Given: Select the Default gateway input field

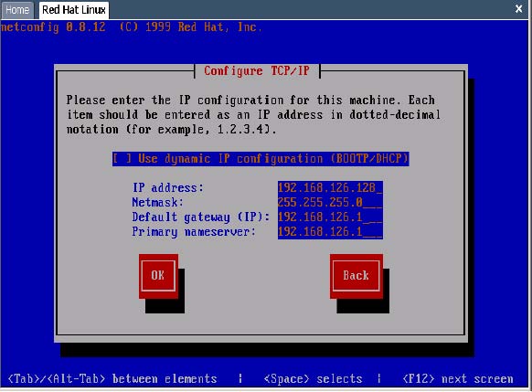Looking at the screenshot, I should point(330,217).
